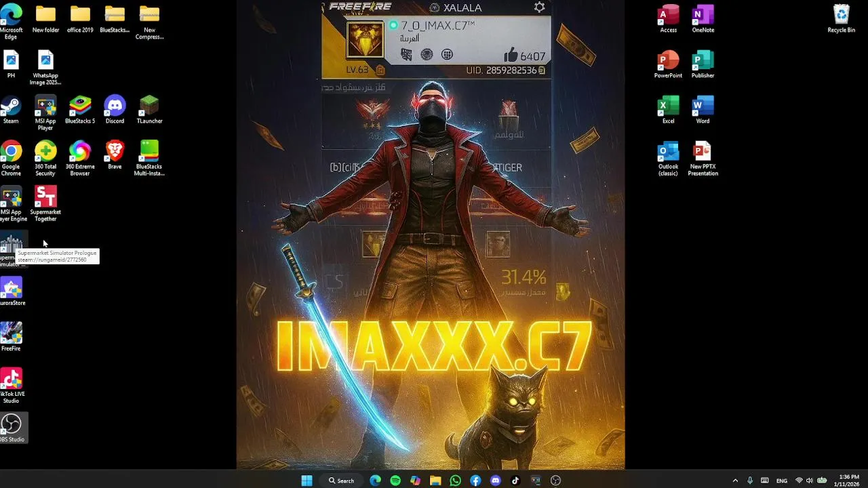The image size is (868, 488).
Task: Open the ENG input language switcher
Action: (x=782, y=481)
